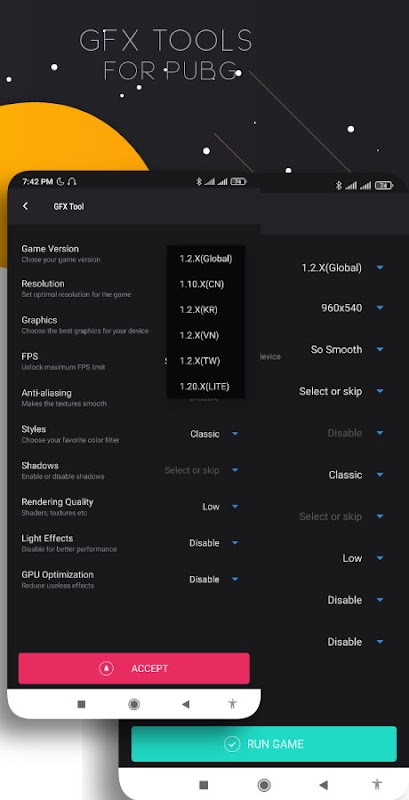Tap the accessibility figure icon on front phone

coord(233,704)
